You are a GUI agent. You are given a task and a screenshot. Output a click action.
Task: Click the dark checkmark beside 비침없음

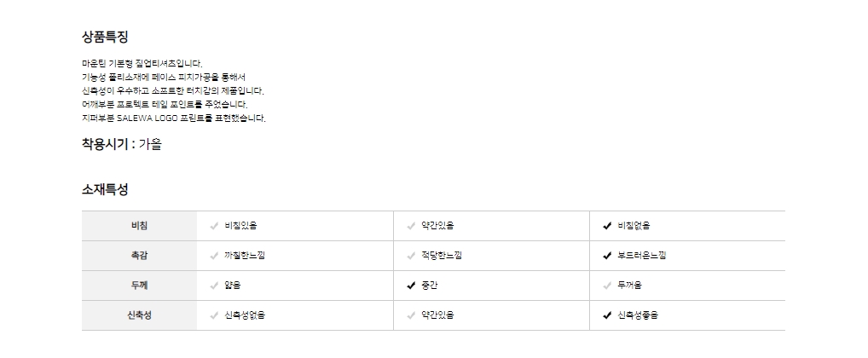(x=607, y=226)
